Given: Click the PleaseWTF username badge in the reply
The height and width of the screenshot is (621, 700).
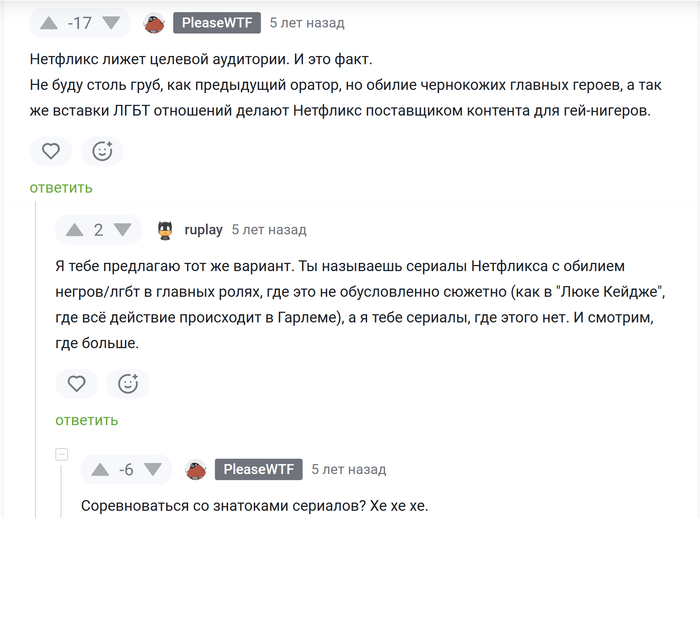Looking at the screenshot, I should pyautogui.click(x=259, y=469).
